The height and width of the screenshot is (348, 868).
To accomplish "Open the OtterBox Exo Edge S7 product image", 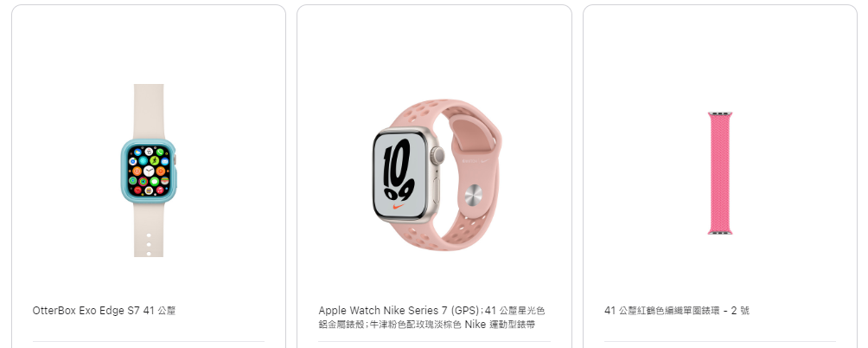I will (x=149, y=171).
